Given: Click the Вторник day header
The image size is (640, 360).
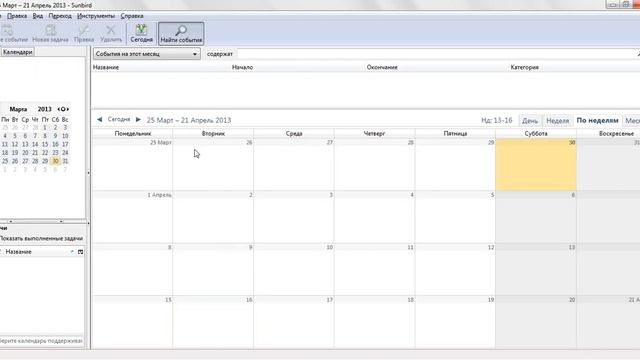Looking at the screenshot, I should (213, 133).
